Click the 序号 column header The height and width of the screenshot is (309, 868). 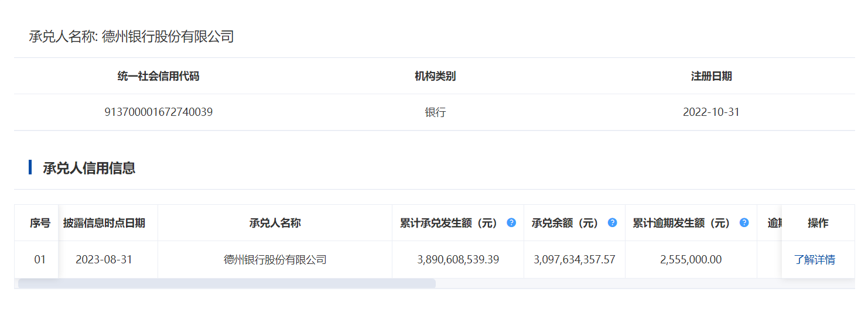point(40,223)
